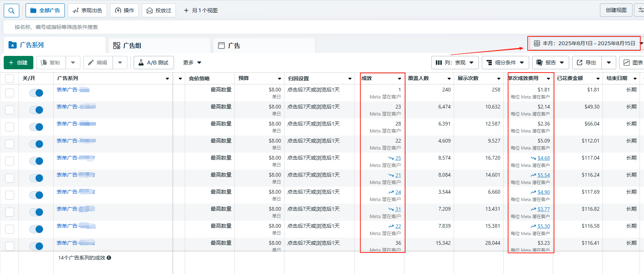
Task: Start an A/B 测试
Action: (154, 63)
